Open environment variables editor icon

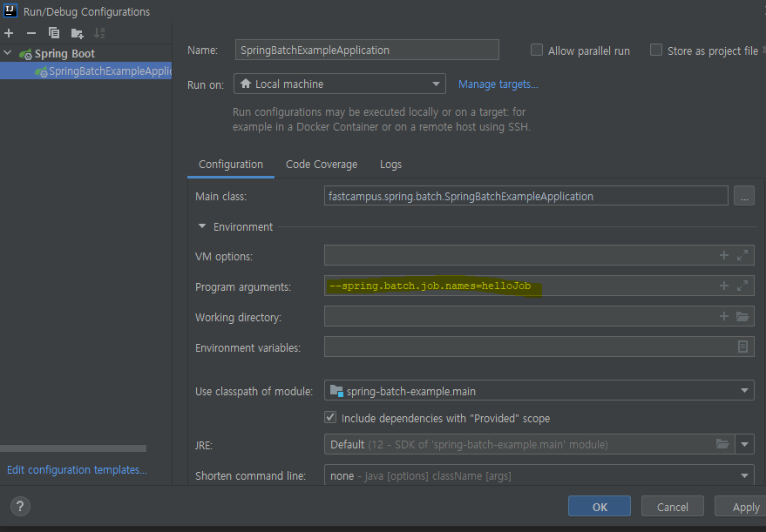[x=742, y=347]
